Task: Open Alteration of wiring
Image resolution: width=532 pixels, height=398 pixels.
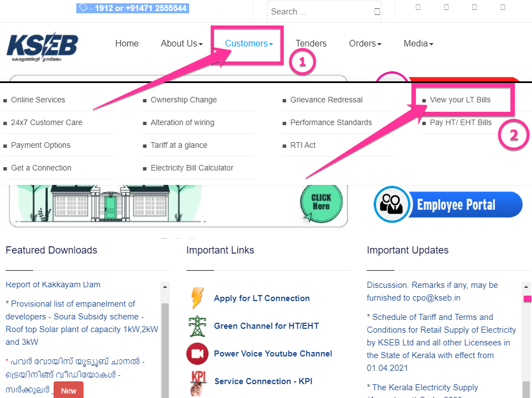Action: pos(182,122)
